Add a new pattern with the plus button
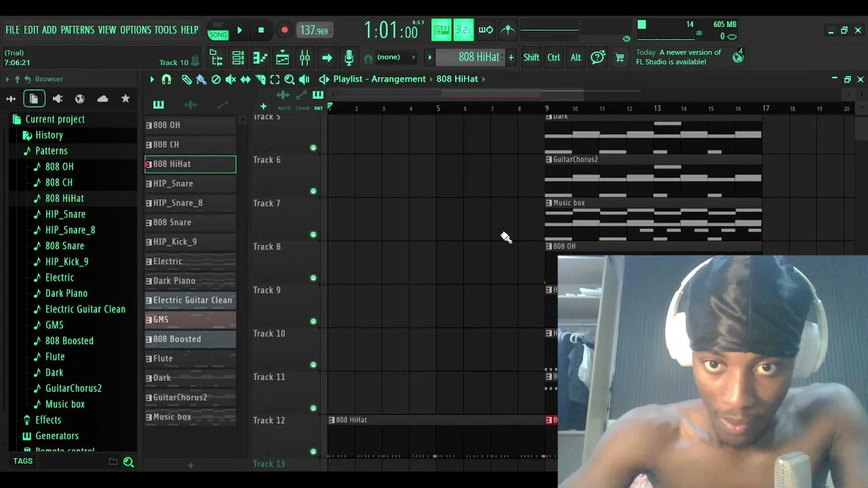This screenshot has width=868, height=488. (x=511, y=58)
